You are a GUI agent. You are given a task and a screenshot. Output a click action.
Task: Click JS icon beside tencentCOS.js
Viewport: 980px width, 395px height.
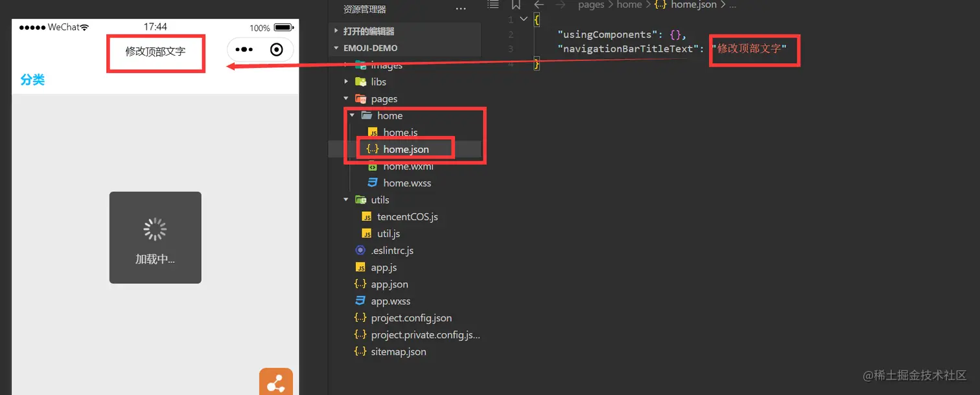pos(367,216)
